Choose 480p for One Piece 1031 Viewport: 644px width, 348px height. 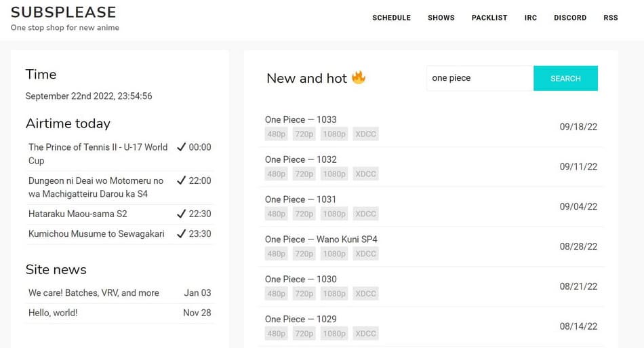276,214
